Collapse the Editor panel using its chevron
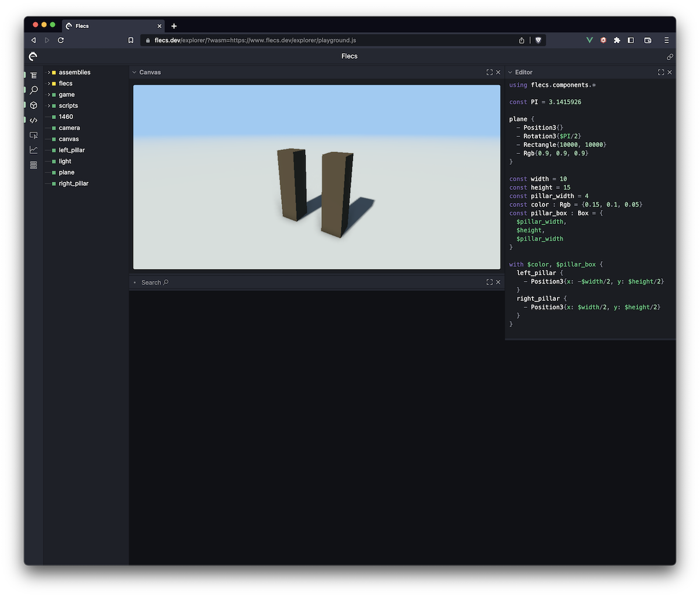The width and height of the screenshot is (700, 597). [510, 72]
